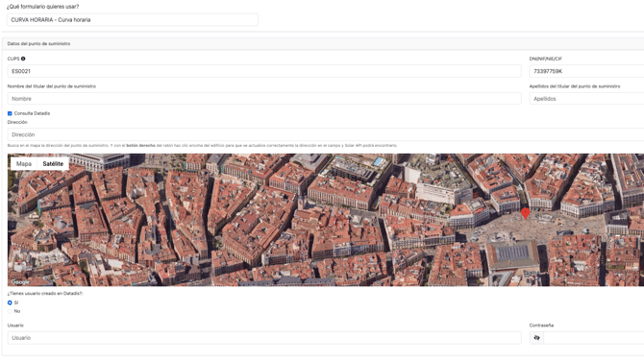Click the DNI/NIF/NIE/CIF input field

click(x=586, y=71)
